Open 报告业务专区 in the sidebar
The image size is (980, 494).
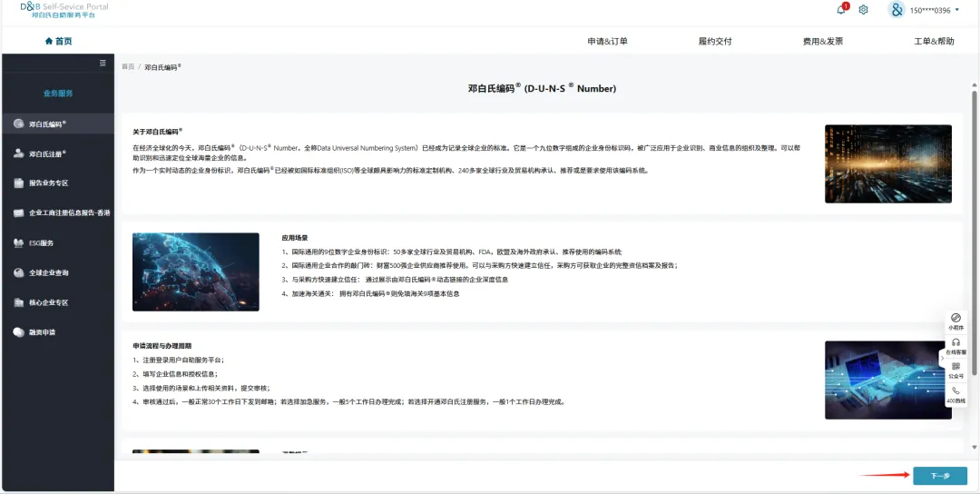point(57,183)
